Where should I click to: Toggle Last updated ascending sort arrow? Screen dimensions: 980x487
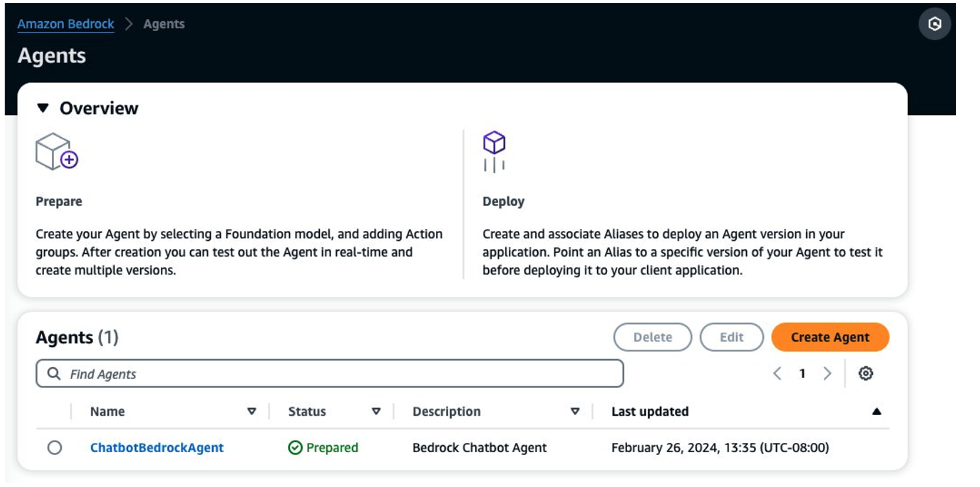(x=876, y=412)
